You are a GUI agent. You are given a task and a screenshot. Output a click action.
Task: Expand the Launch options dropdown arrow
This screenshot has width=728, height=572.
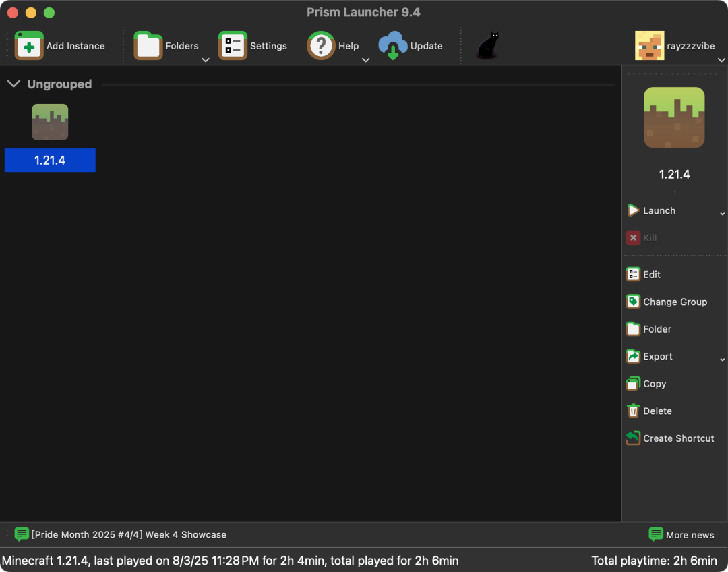(x=723, y=214)
